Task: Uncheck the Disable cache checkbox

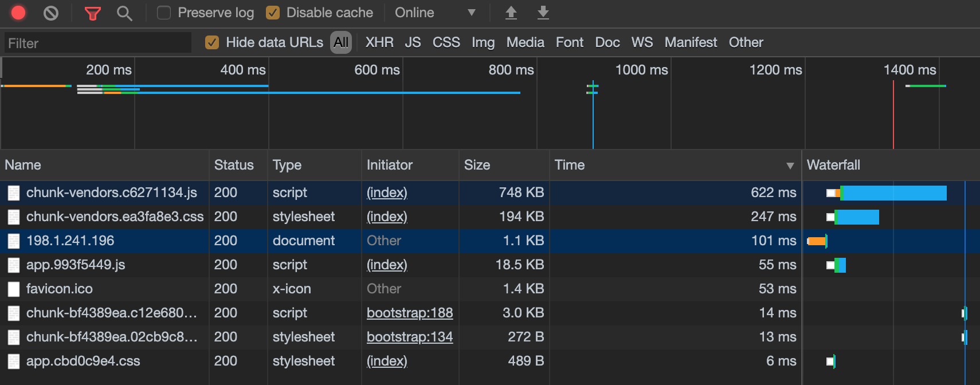Action: pos(273,13)
